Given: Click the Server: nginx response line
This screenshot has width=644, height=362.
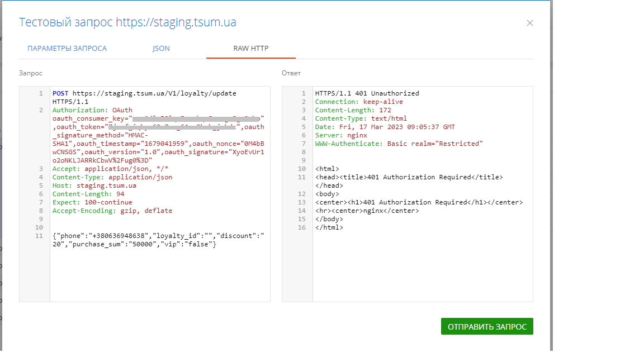Looking at the screenshot, I should coord(342,135).
